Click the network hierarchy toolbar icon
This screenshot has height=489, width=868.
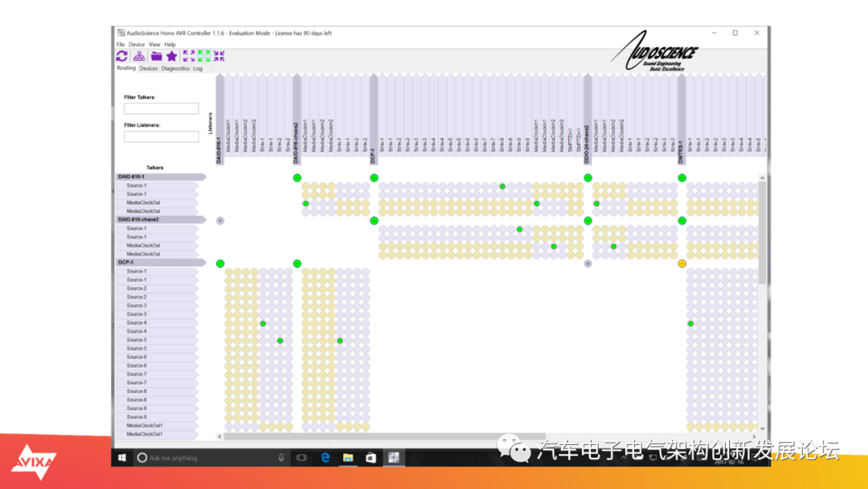pos(139,56)
